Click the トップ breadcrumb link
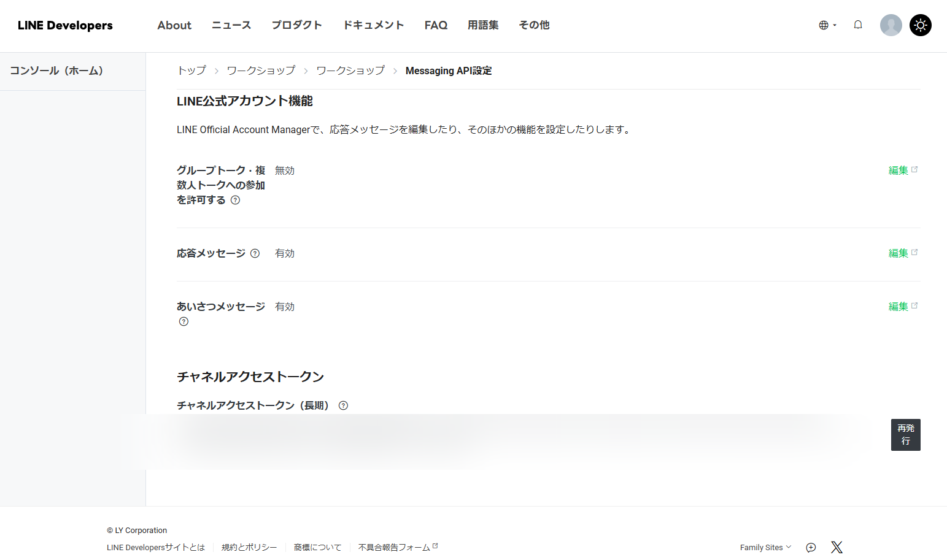This screenshot has width=947, height=560. tap(191, 71)
